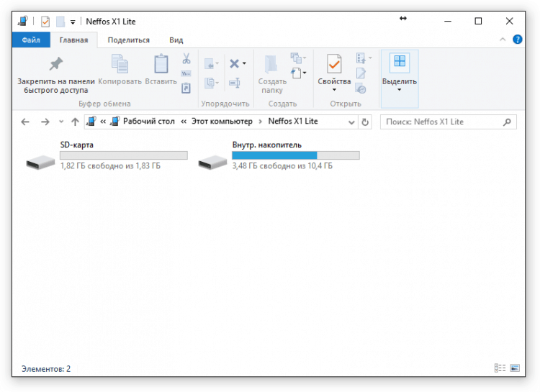The height and width of the screenshot is (392, 540).
Task: Click the properties checkmark in the title bar toolbar
Action: click(45, 22)
